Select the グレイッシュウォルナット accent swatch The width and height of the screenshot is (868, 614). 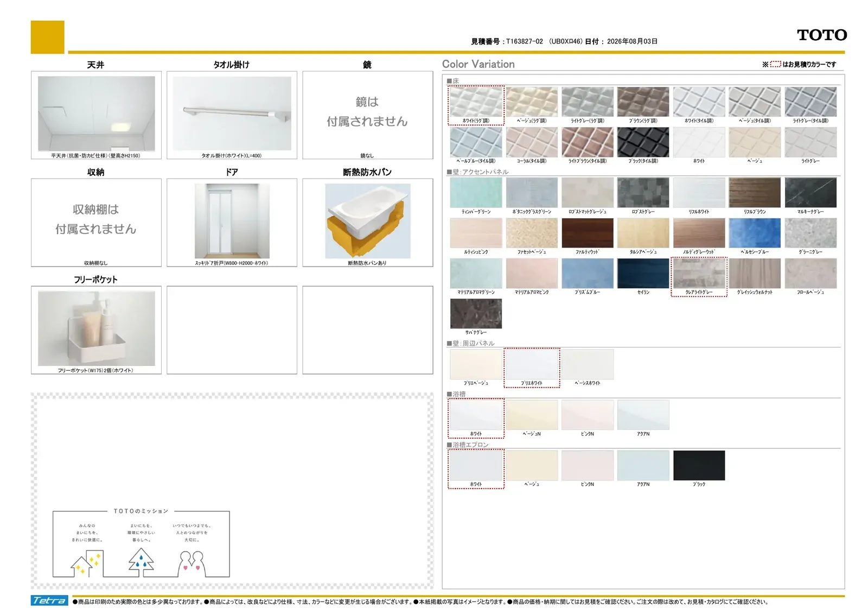(755, 273)
